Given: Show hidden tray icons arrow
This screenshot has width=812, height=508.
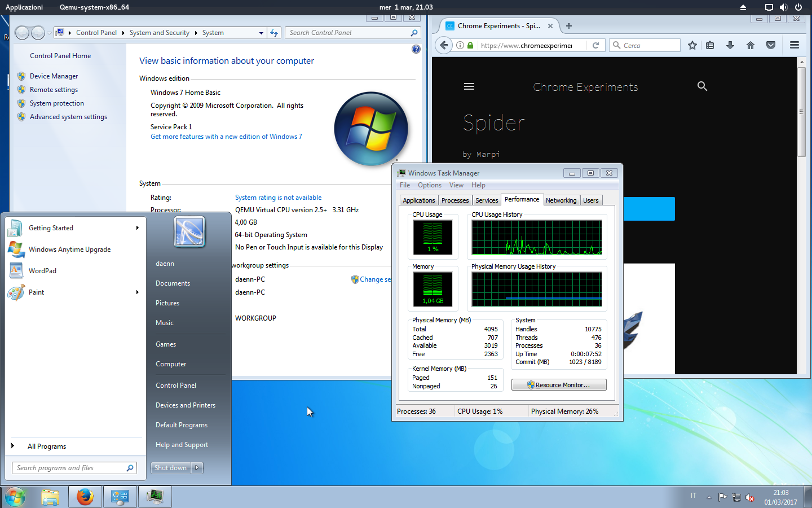Looking at the screenshot, I should point(709,497).
